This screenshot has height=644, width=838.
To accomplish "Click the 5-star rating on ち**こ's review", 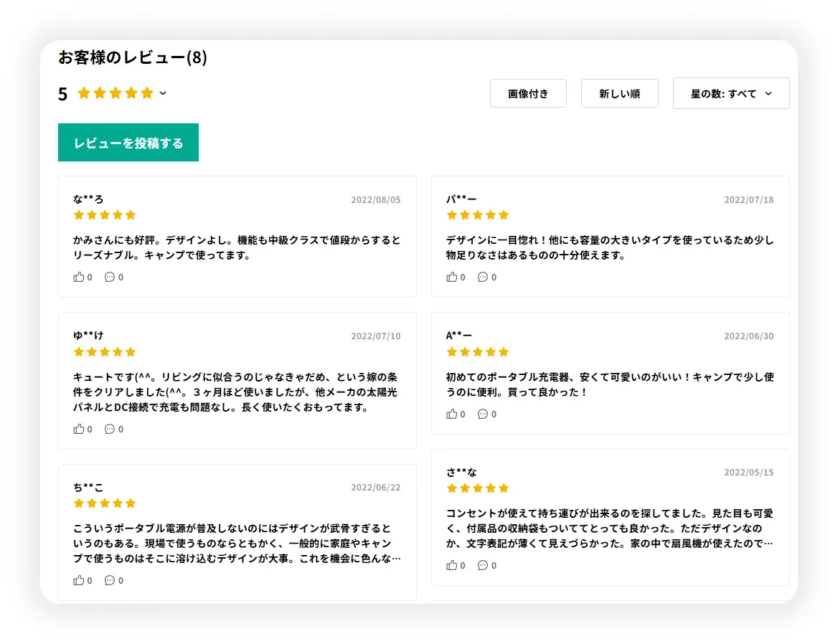I will tap(105, 503).
